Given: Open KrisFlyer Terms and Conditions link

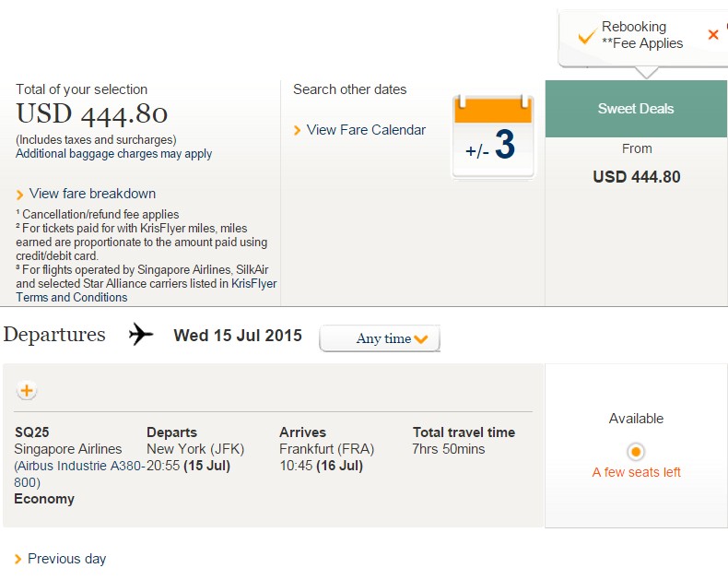Looking at the screenshot, I should tap(72, 298).
